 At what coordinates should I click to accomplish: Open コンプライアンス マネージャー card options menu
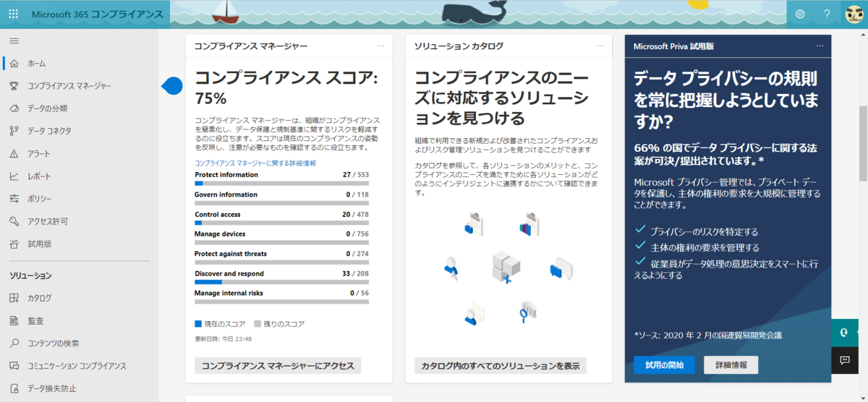click(380, 46)
